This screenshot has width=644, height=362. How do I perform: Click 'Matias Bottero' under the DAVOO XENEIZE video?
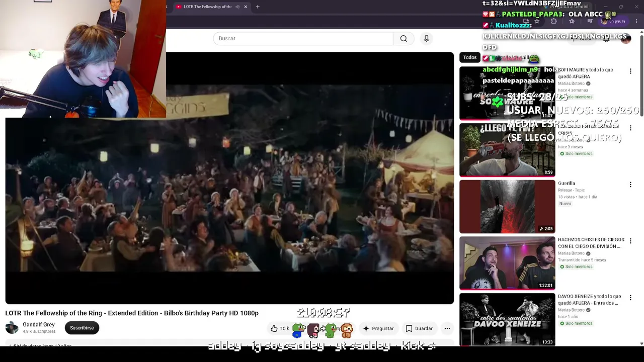(x=571, y=310)
